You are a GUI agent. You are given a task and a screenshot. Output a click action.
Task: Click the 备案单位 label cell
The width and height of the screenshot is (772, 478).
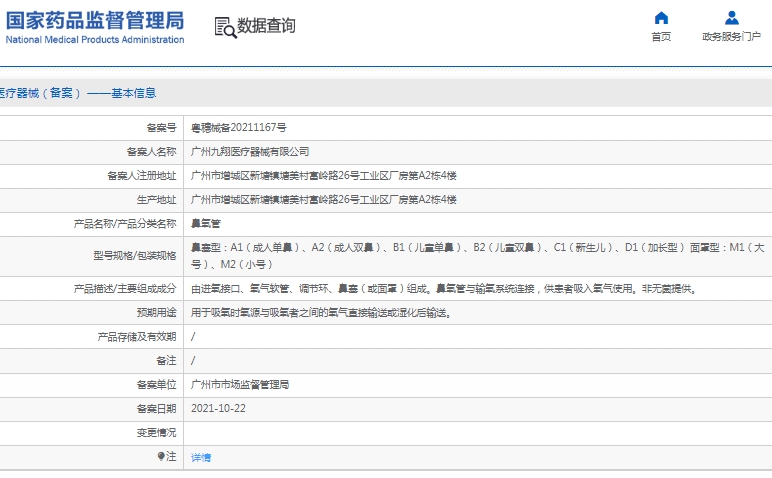(92, 385)
